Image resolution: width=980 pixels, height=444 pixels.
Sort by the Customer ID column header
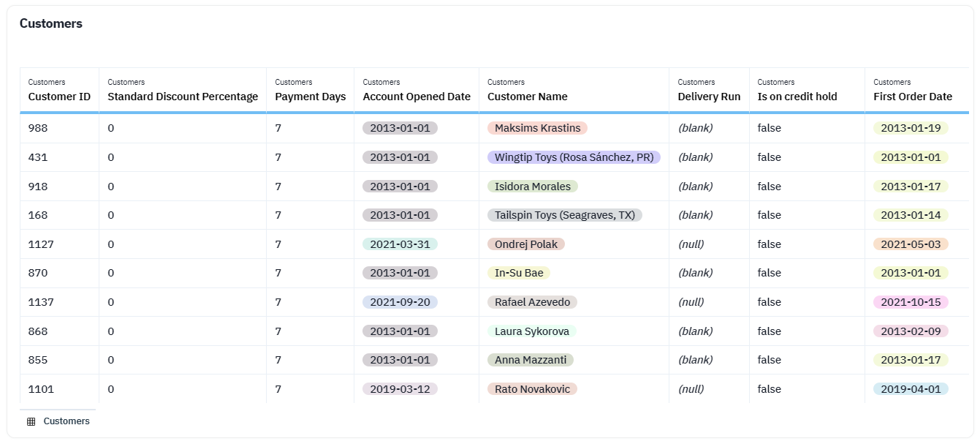click(x=59, y=97)
